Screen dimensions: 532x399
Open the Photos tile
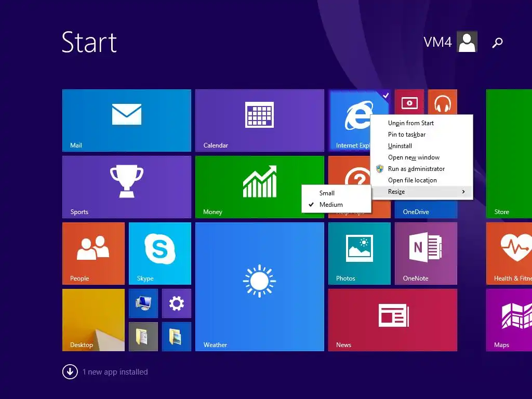pyautogui.click(x=360, y=254)
